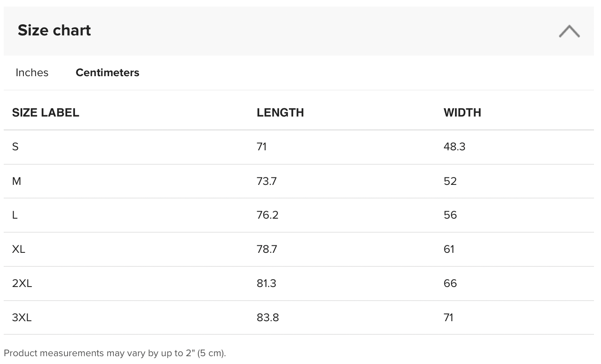601x364 pixels.
Task: Click the 83.8 length value for 3XL
Action: point(268,317)
